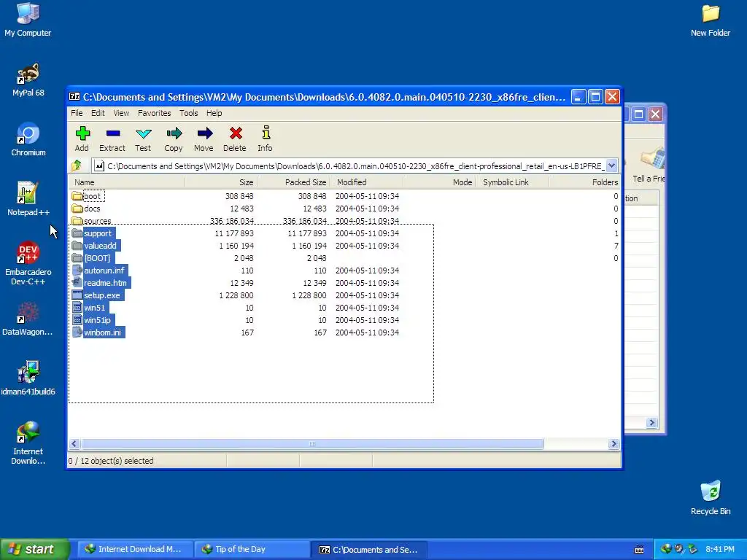747x560 pixels.
Task: Select the win51 file icon
Action: pos(77,308)
